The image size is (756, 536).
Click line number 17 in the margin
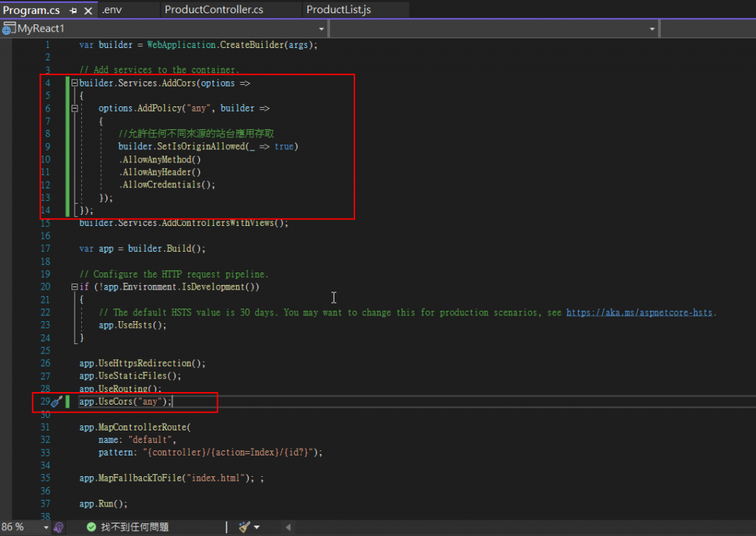(x=45, y=249)
